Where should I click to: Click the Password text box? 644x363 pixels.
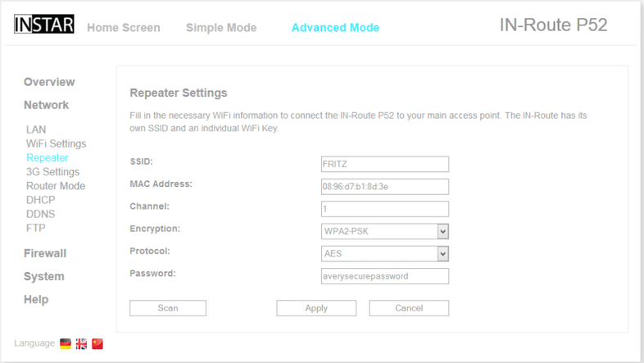385,276
